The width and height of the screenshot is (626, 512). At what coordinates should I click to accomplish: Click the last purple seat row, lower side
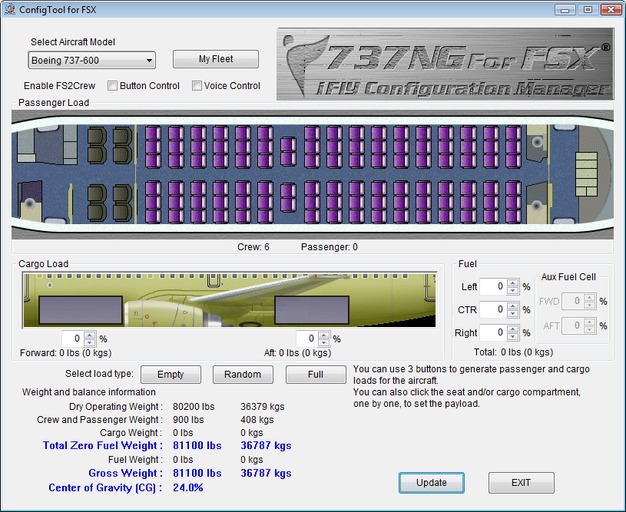pyautogui.click(x=513, y=202)
